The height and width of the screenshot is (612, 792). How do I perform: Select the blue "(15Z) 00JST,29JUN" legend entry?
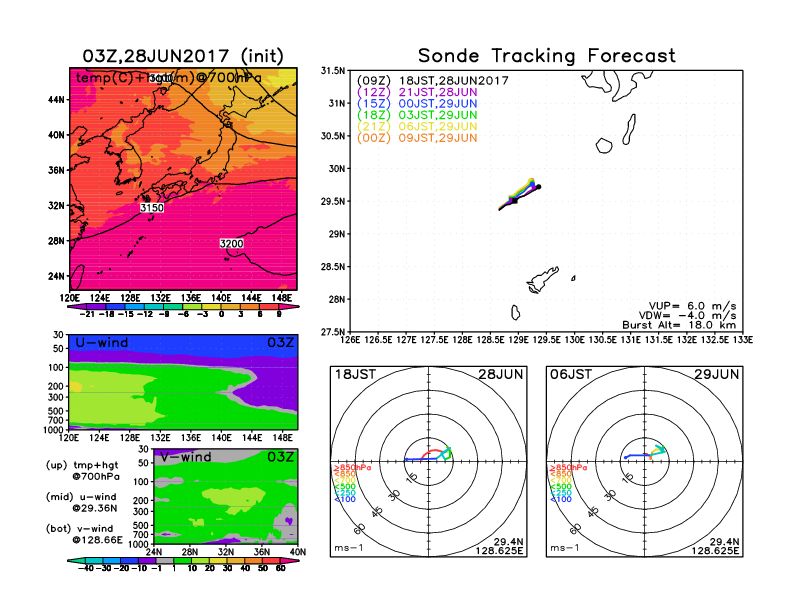417,104
